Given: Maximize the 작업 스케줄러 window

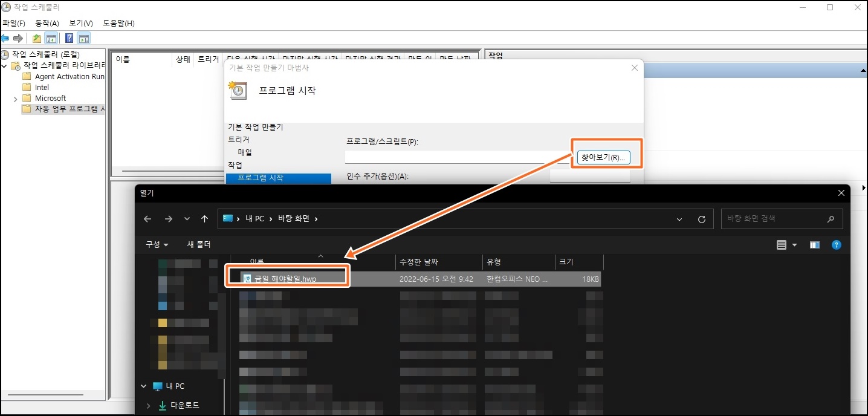Looking at the screenshot, I should [830, 7].
